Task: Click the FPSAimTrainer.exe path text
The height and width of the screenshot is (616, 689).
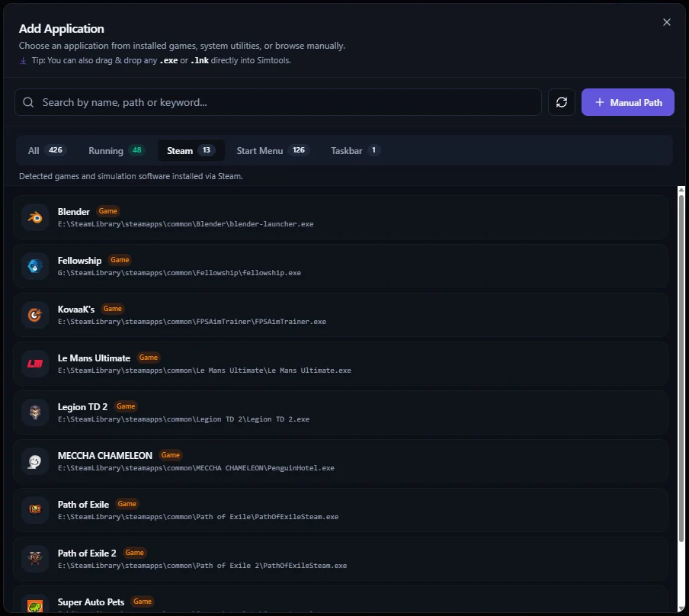Action: (x=192, y=322)
